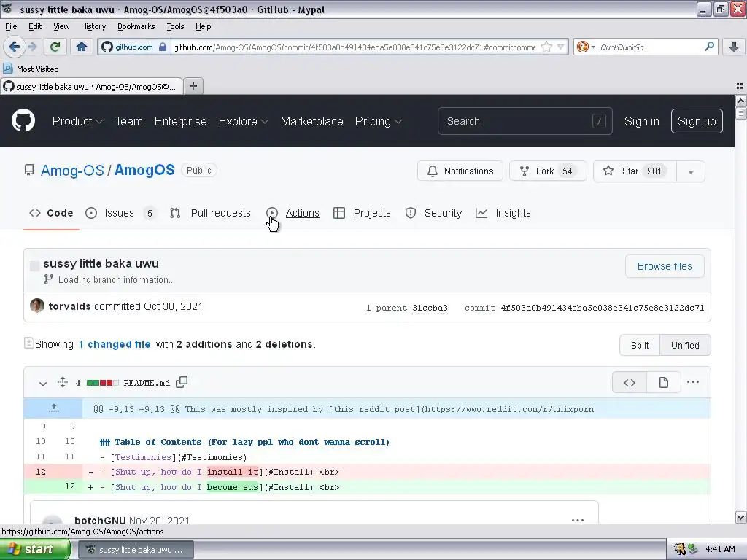
Task: Fork the repository with Fork button
Action: pyautogui.click(x=548, y=171)
